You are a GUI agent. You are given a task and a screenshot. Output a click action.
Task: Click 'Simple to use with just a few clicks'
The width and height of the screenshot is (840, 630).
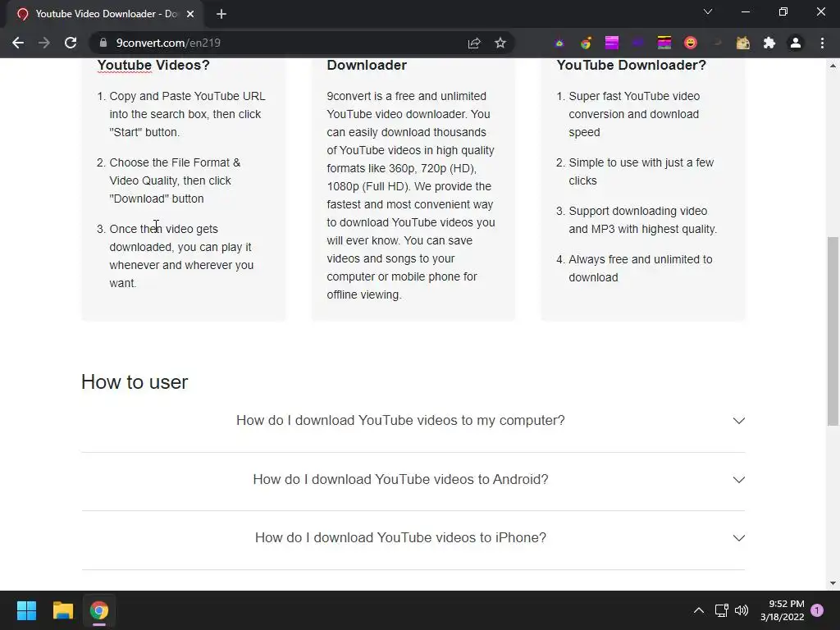(641, 171)
